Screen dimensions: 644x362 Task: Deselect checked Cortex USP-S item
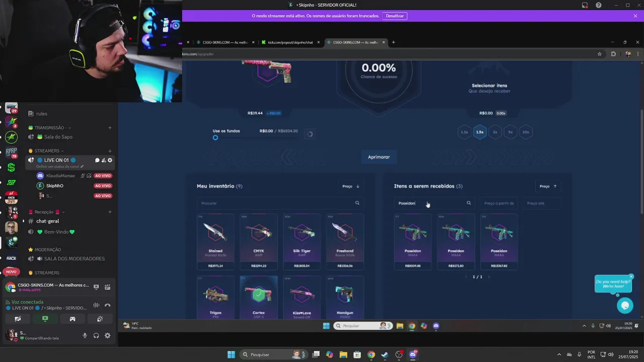[x=259, y=297]
